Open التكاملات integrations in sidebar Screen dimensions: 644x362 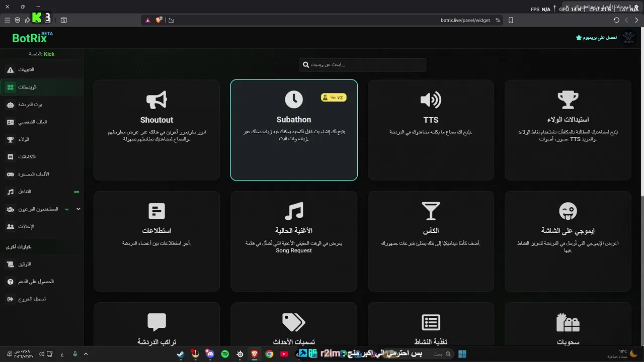[41, 157]
